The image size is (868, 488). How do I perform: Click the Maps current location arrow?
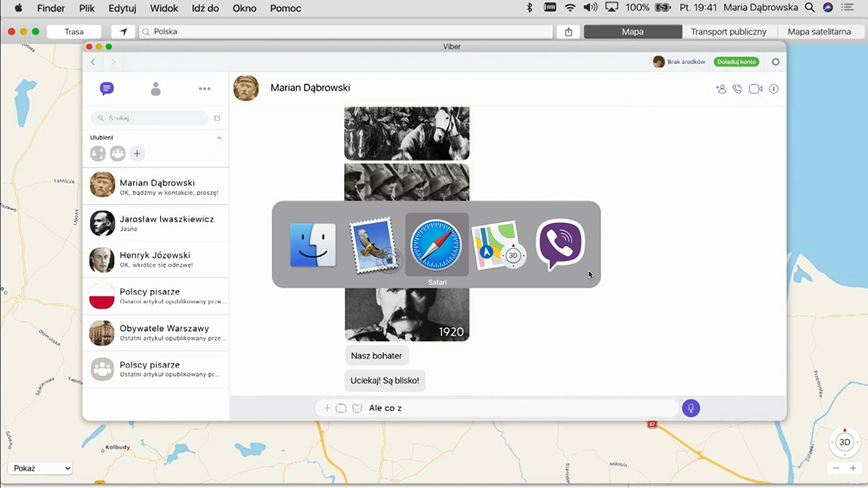[x=124, y=32]
